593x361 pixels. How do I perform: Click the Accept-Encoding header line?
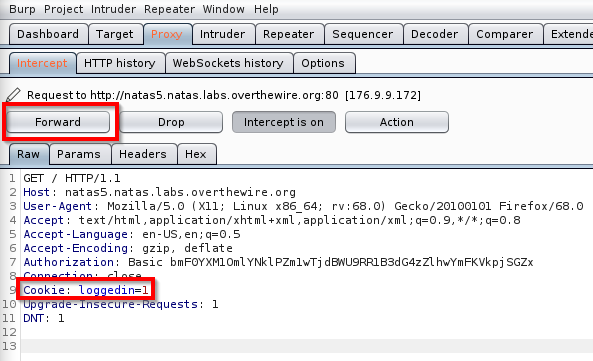[128, 248]
